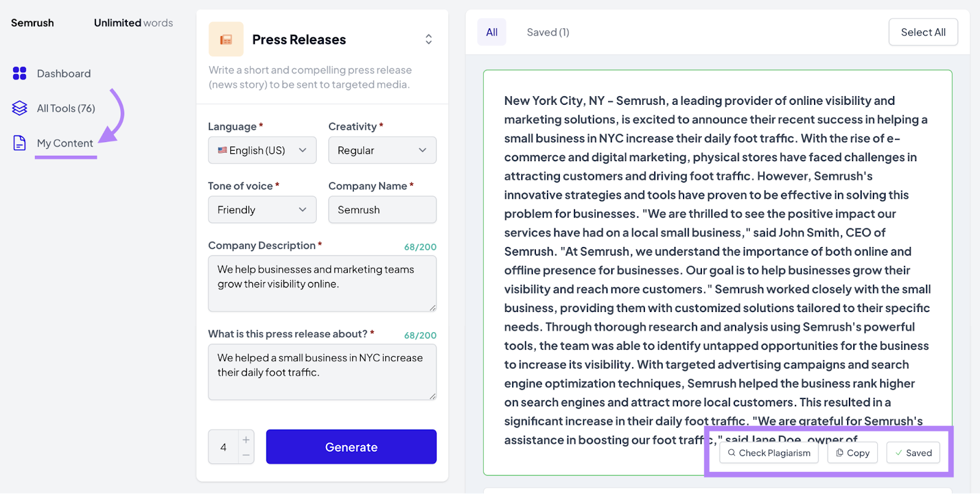The height and width of the screenshot is (494, 980).
Task: Open the Tone of voice dropdown
Action: pos(262,210)
